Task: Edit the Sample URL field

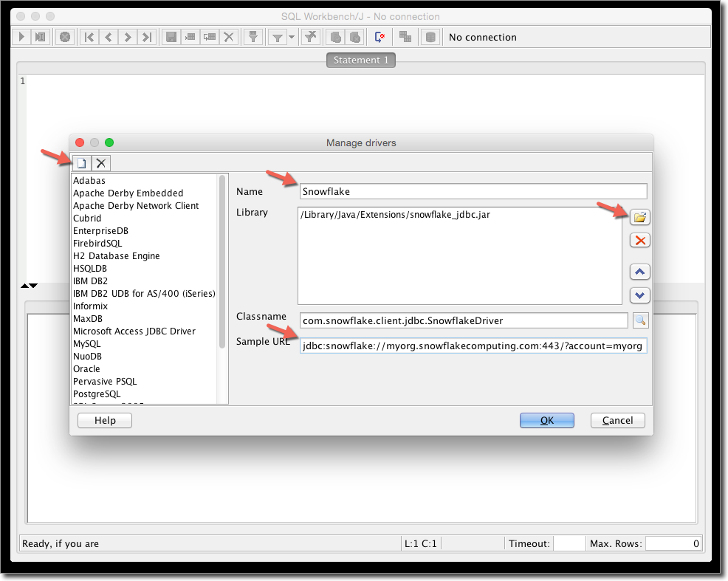Action: 473,345
